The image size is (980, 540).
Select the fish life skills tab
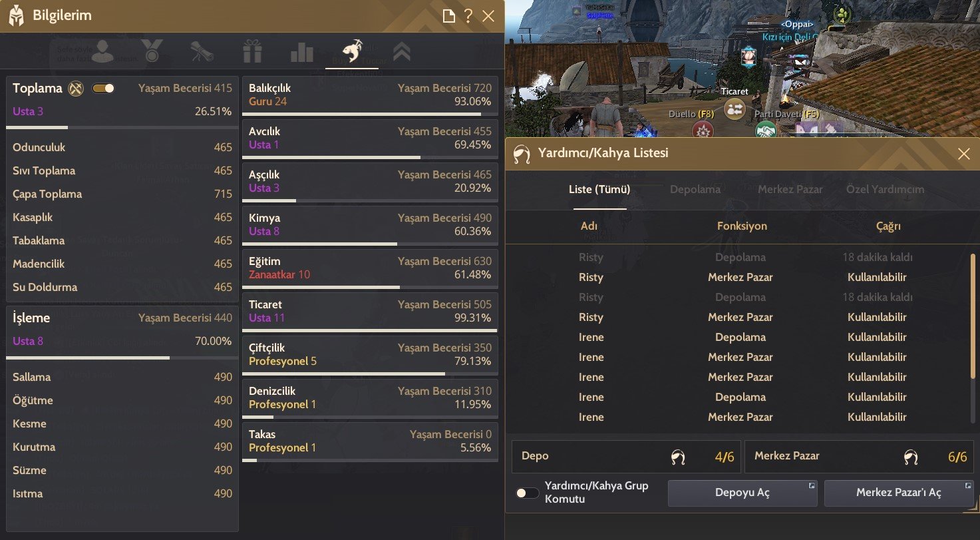click(x=352, y=51)
